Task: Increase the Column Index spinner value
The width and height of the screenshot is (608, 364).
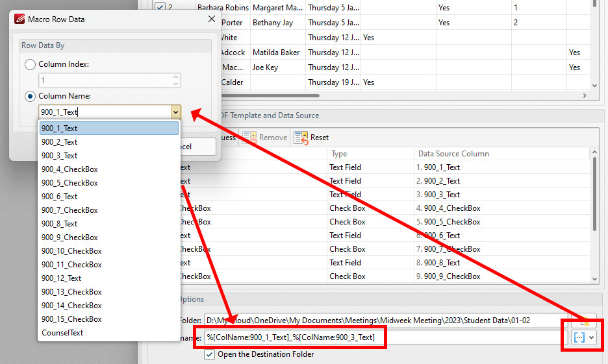Action: tap(175, 77)
